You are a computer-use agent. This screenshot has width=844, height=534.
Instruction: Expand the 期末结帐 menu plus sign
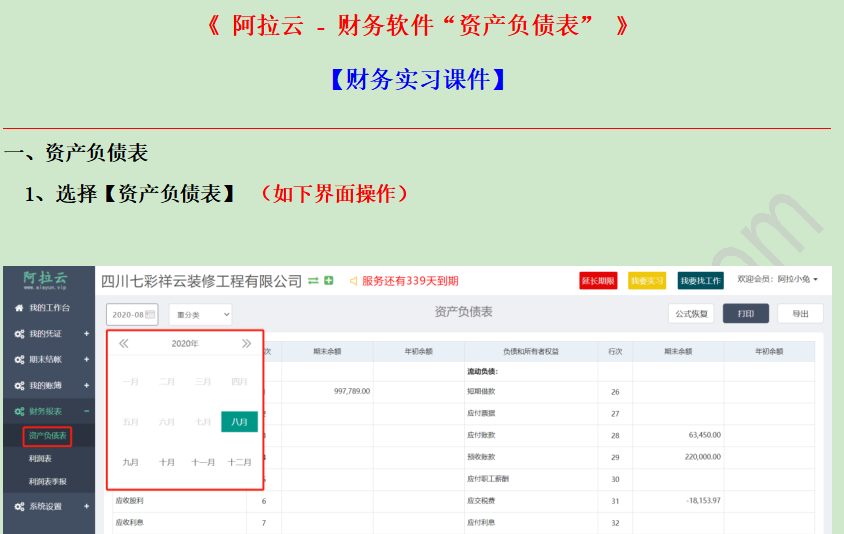(x=86, y=360)
